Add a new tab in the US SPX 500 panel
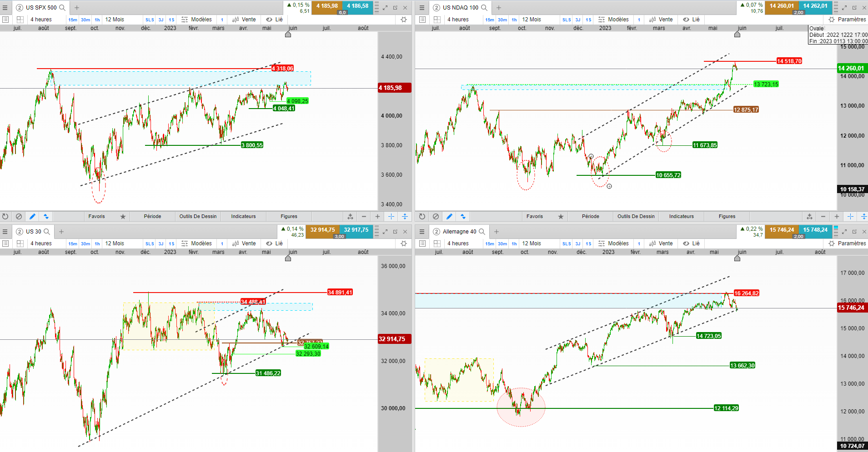The width and height of the screenshot is (868, 452). pos(77,8)
